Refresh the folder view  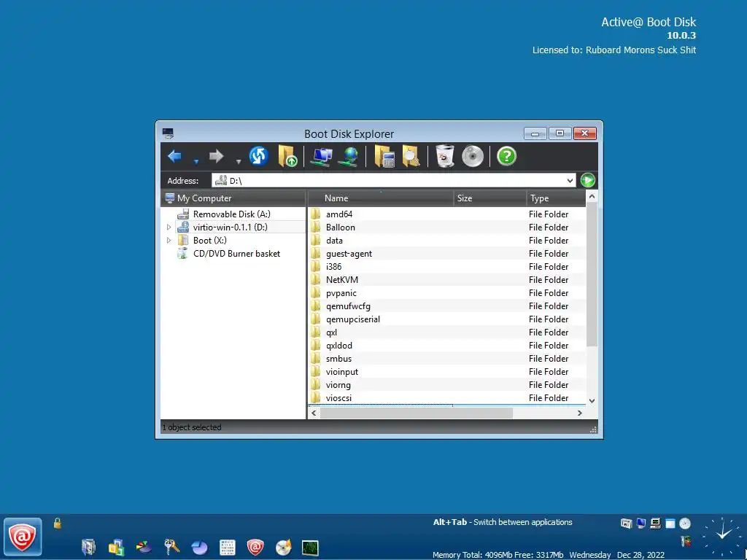pyautogui.click(x=259, y=156)
